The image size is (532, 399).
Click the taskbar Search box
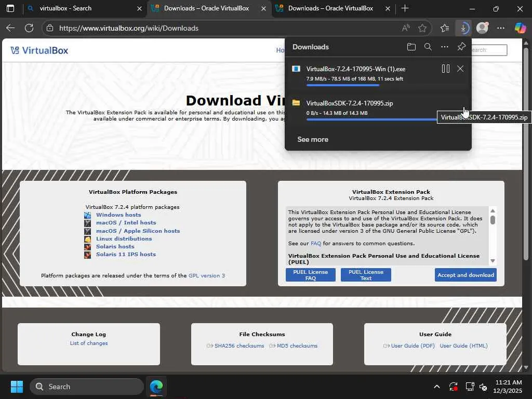coord(87,387)
